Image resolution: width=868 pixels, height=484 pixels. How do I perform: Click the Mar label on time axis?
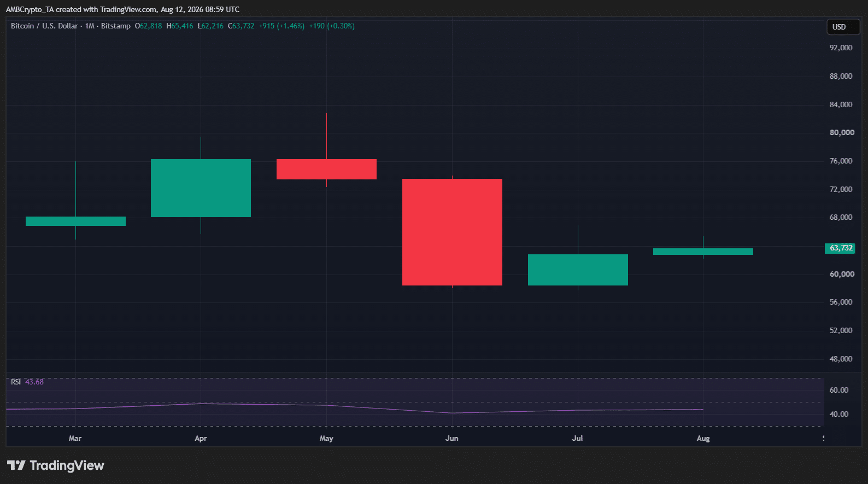75,438
